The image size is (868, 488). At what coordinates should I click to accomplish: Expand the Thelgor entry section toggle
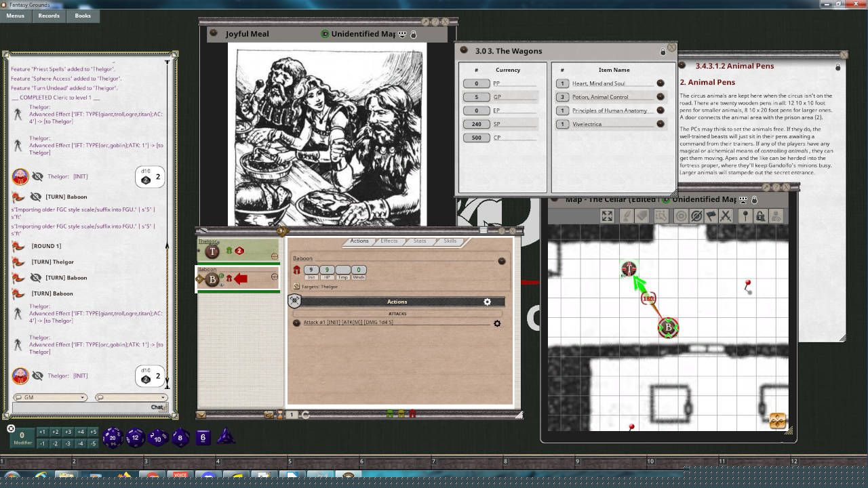[274, 256]
